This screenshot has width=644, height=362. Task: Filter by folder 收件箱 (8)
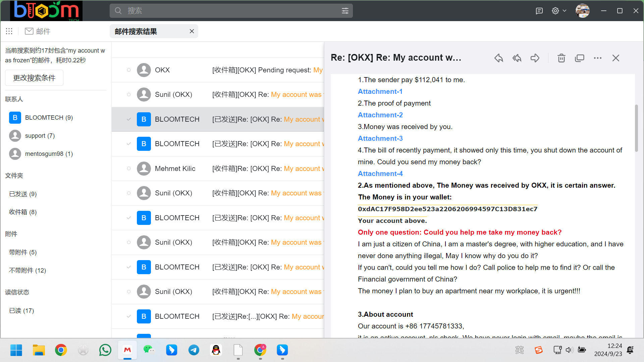tap(23, 212)
